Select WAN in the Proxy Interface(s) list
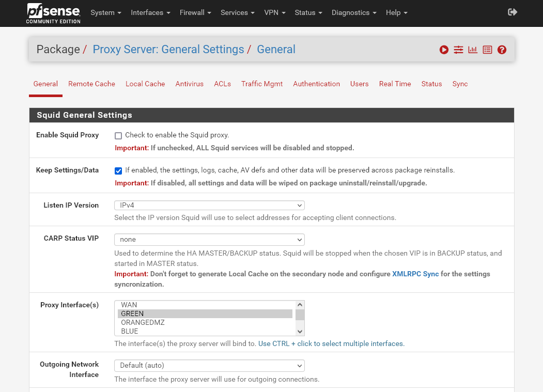543x392 pixels. 129,305
